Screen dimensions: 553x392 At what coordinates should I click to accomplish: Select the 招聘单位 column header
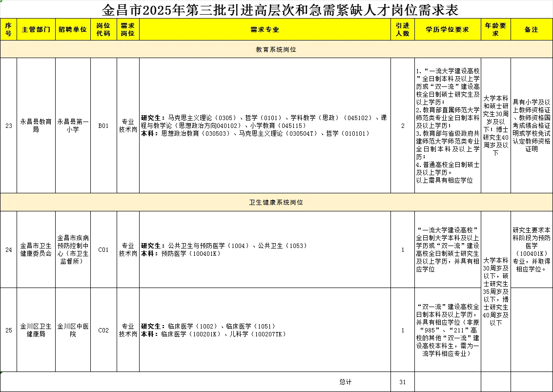click(73, 29)
